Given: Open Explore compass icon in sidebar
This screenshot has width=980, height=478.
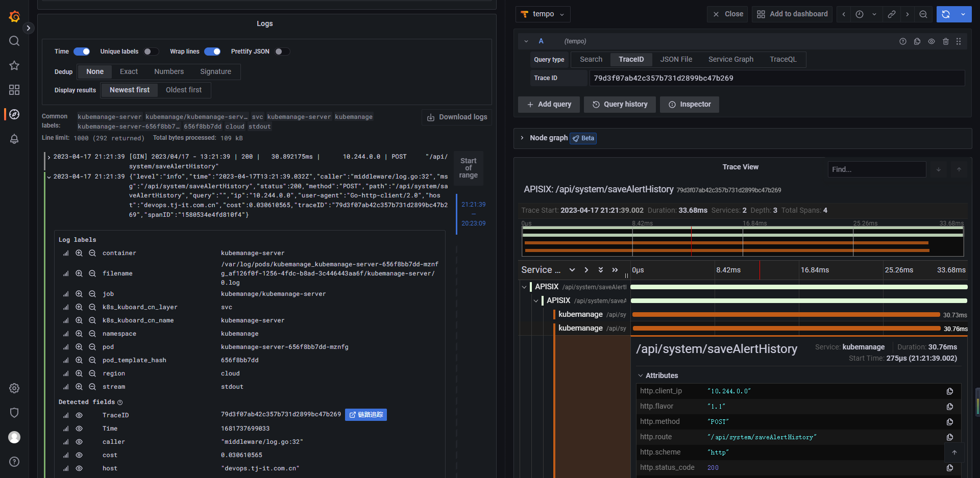Looking at the screenshot, I should pyautogui.click(x=14, y=114).
